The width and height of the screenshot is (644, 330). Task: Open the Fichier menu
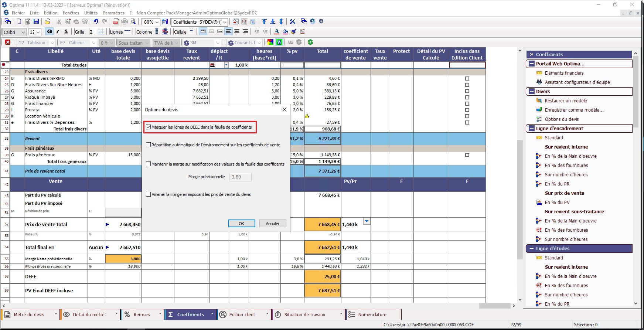[18, 13]
